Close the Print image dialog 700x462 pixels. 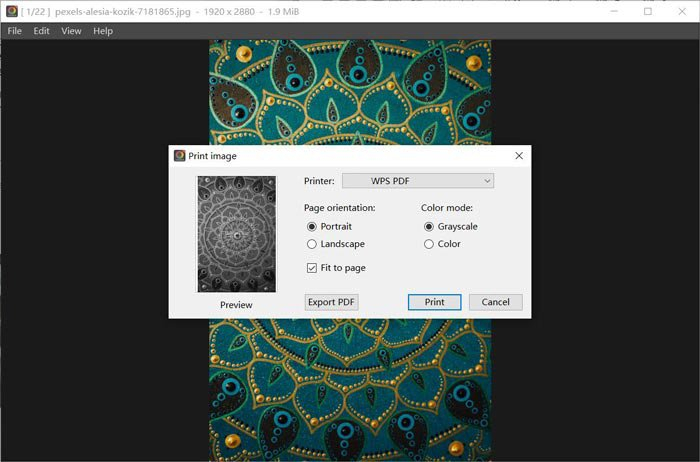(519, 156)
